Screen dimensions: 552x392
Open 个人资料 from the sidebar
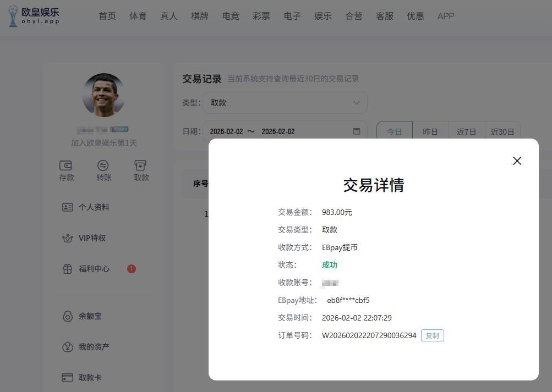tap(94, 207)
